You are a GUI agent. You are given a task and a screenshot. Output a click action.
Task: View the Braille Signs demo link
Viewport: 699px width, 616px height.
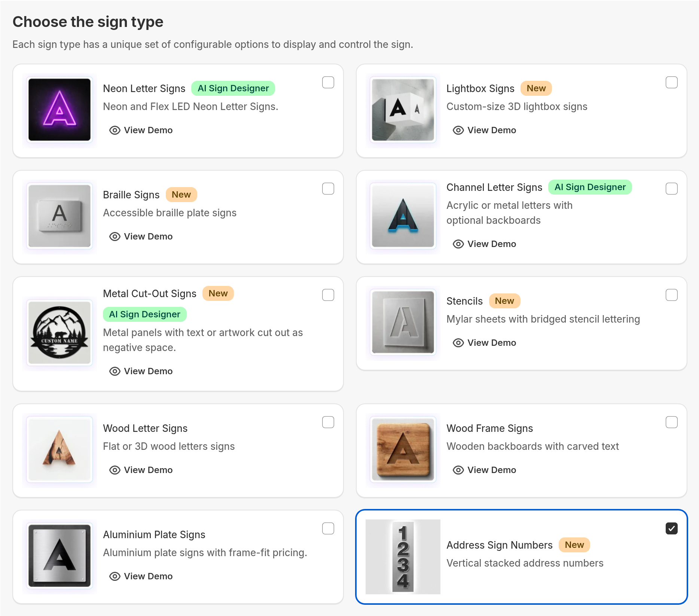(141, 237)
